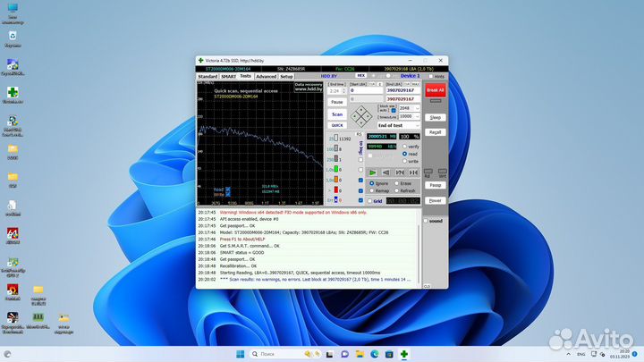Enable the Hints checkbox
Image resolution: width=644 pixels, height=362 pixels.
[431, 76]
